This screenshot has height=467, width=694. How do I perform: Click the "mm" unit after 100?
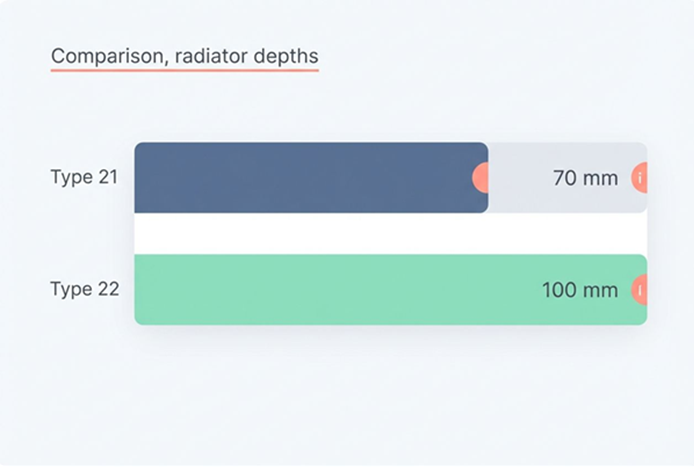point(602,291)
